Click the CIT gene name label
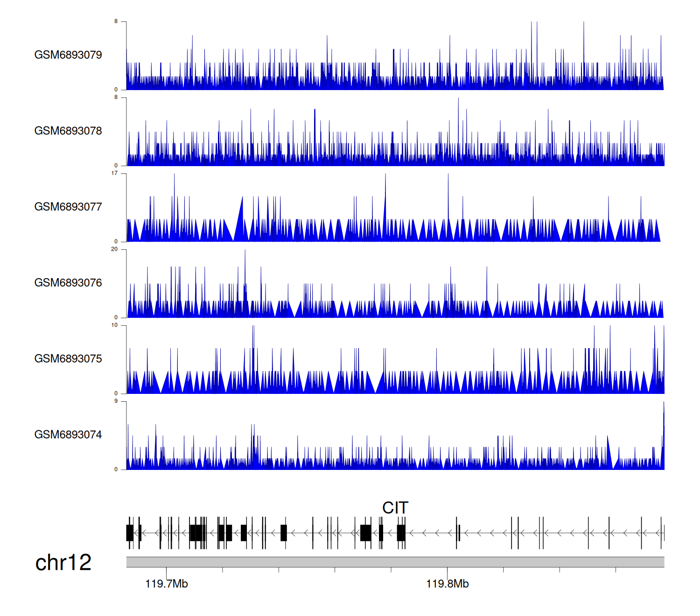 pyautogui.click(x=395, y=508)
